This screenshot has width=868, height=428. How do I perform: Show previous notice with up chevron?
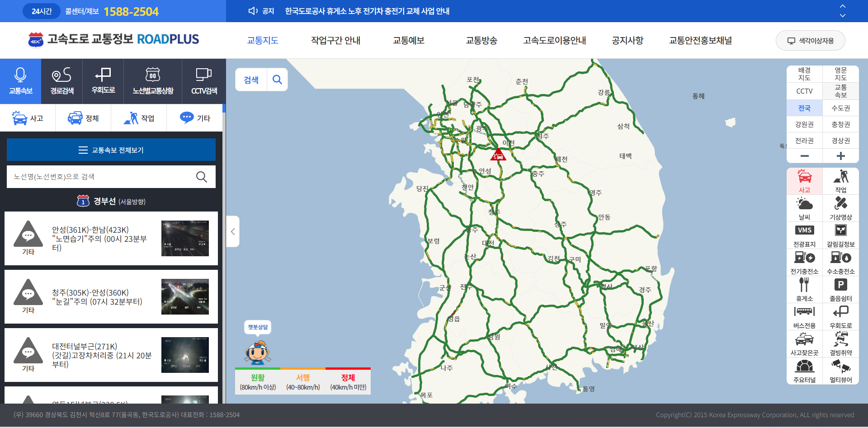(x=843, y=6)
